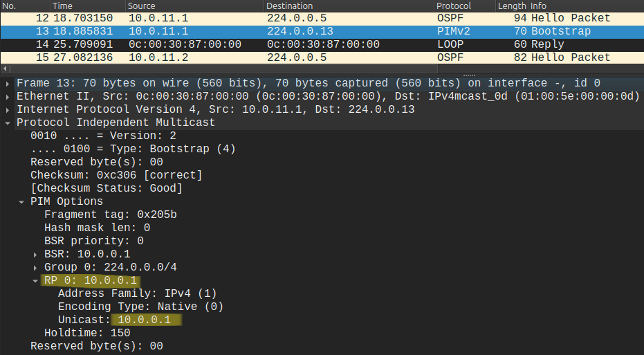Screen dimensions: 644x355
Task: Select the Fragment tag: 0x205b line
Action: 110,215
